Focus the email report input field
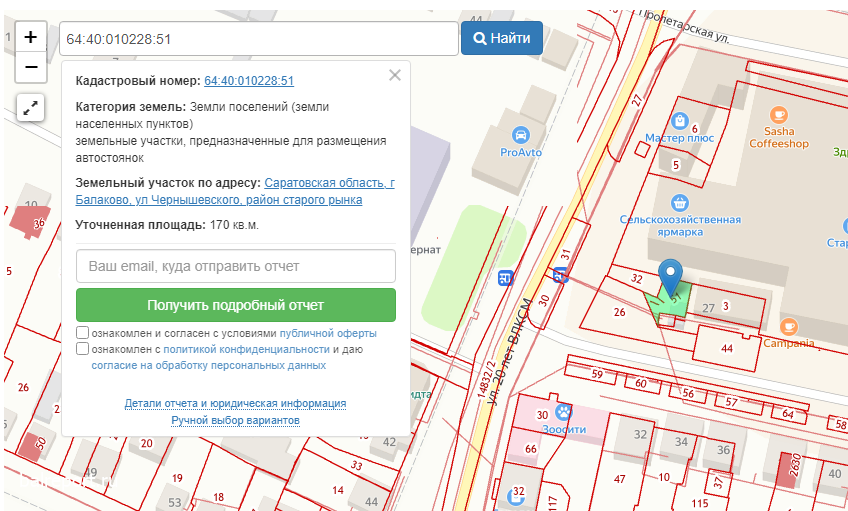Screen dimensions: 848x511 pos(236,267)
